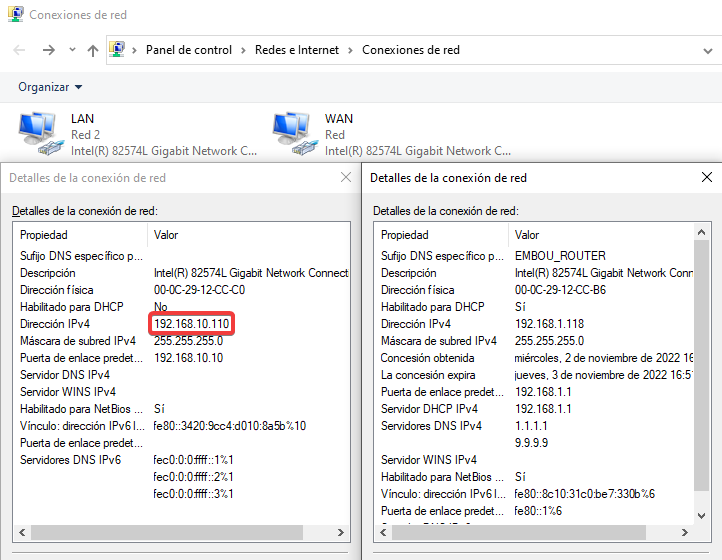
Task: Expand chevron after Redes e Internet breadcrumb
Action: coord(351,50)
